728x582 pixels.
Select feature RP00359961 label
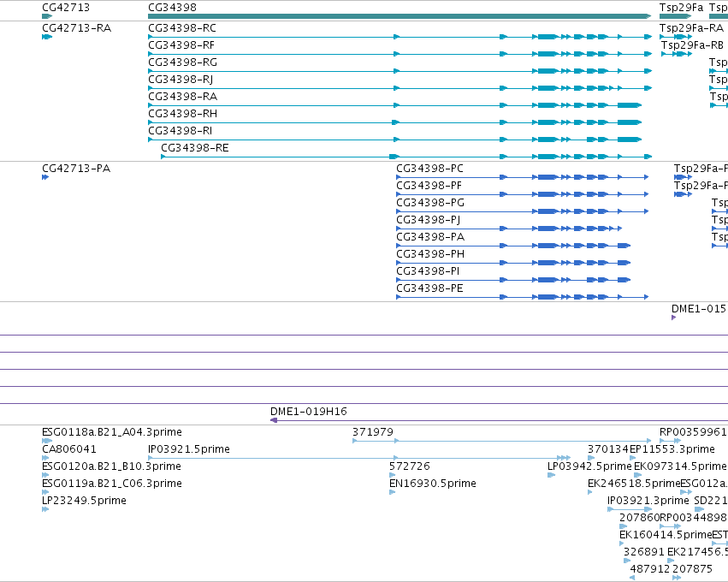click(693, 432)
